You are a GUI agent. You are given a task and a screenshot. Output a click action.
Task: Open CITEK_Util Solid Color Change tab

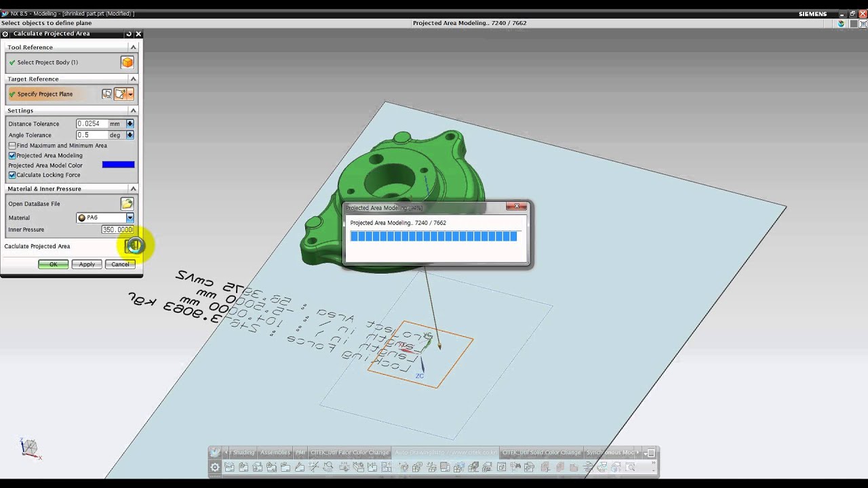[541, 453]
